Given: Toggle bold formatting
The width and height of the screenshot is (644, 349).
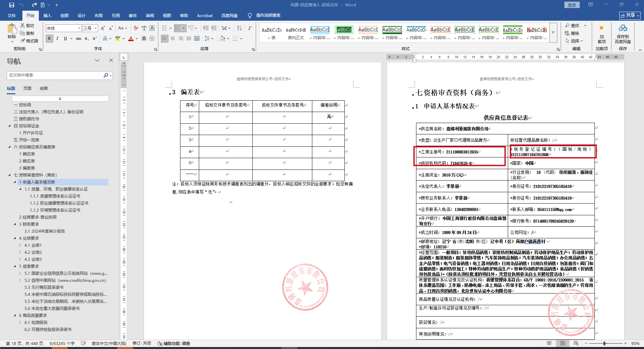Looking at the screenshot, I should (x=50, y=38).
